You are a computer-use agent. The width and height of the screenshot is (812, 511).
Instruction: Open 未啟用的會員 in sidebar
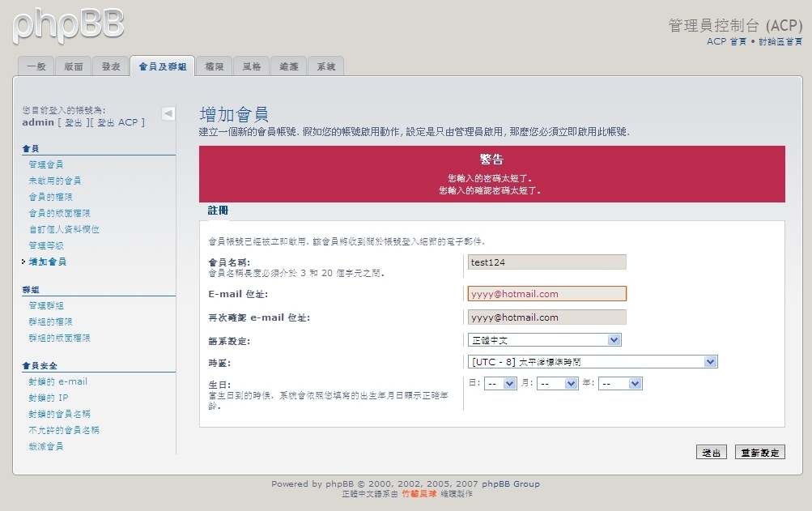[55, 181]
